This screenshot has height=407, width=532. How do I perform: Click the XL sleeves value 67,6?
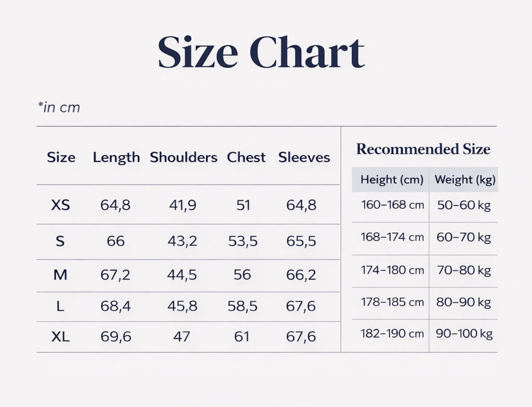(x=301, y=337)
